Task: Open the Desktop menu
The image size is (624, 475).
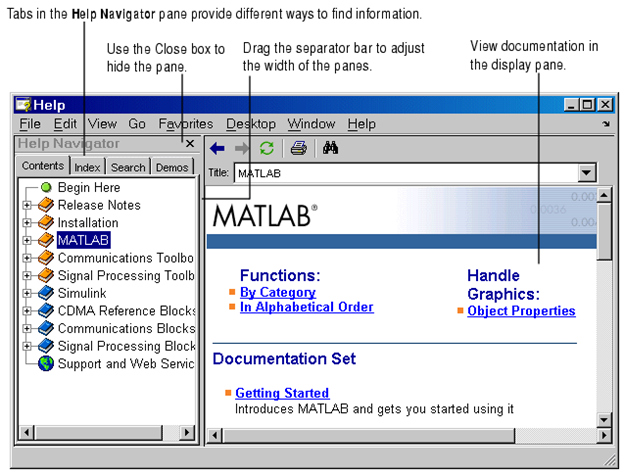Action: pyautogui.click(x=251, y=124)
